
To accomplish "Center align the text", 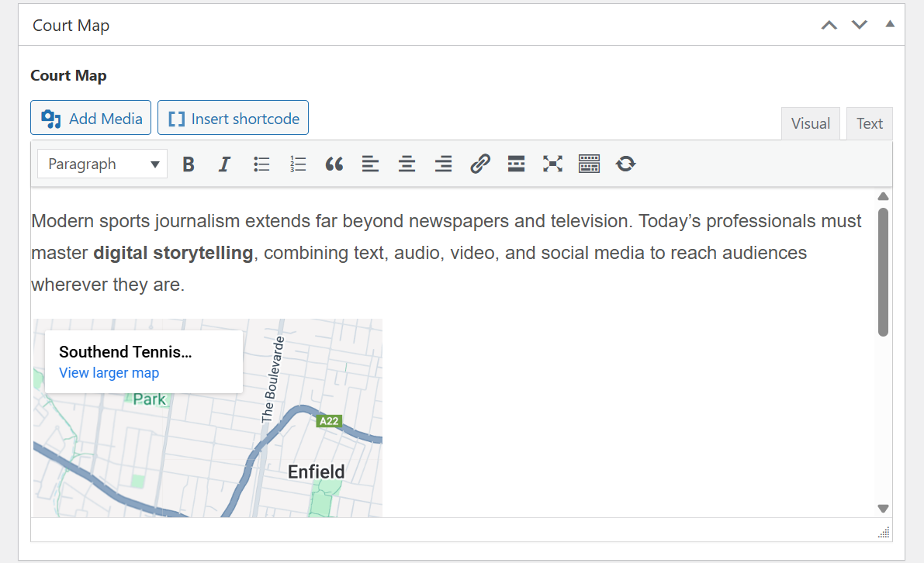I will click(x=407, y=164).
